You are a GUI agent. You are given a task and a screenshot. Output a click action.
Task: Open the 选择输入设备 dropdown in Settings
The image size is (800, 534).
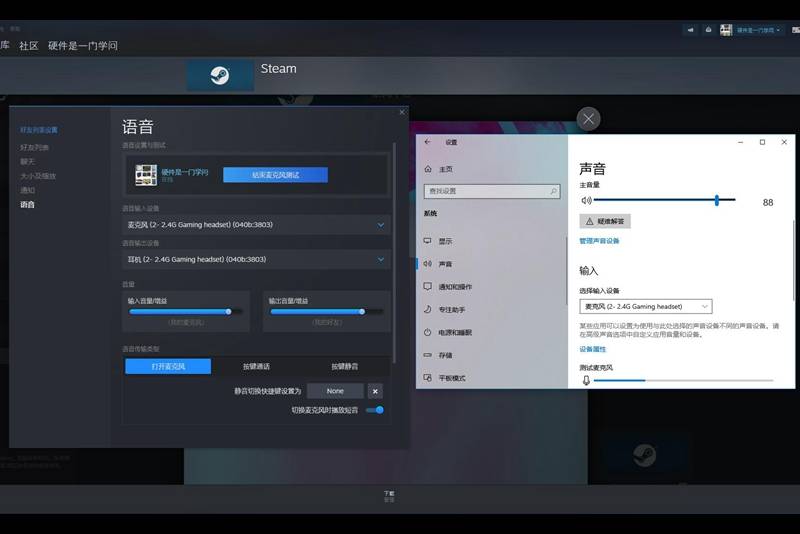pos(646,306)
